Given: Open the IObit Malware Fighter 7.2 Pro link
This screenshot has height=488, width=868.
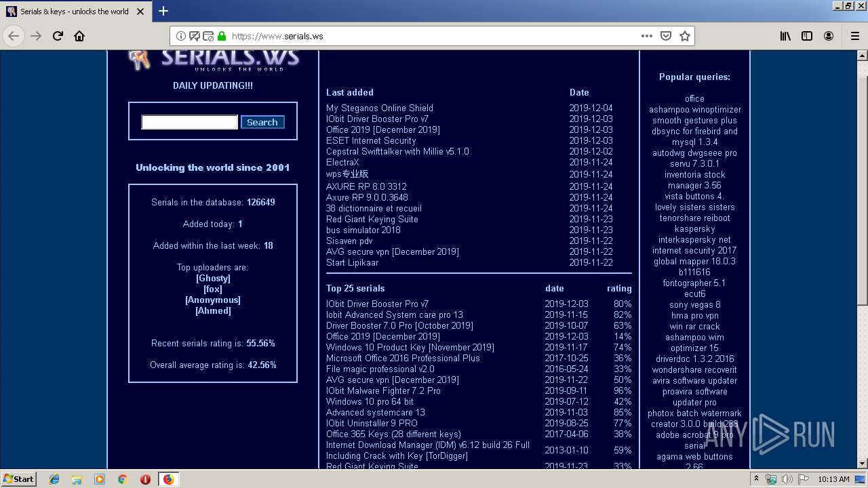Looking at the screenshot, I should [x=383, y=390].
